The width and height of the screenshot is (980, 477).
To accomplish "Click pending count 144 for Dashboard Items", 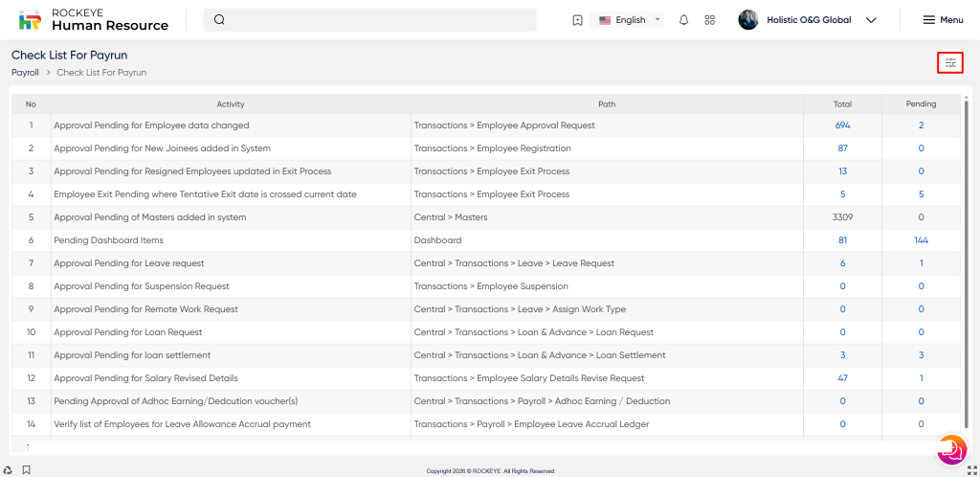I will click(921, 240).
